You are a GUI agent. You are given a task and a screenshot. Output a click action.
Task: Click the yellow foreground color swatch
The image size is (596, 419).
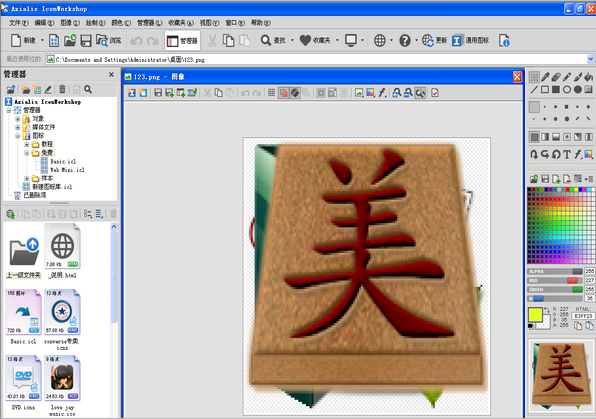[x=535, y=315]
